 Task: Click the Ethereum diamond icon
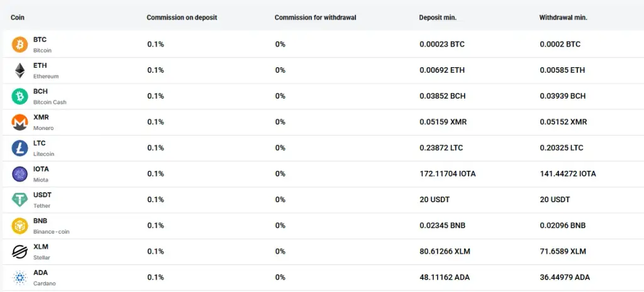click(x=19, y=70)
